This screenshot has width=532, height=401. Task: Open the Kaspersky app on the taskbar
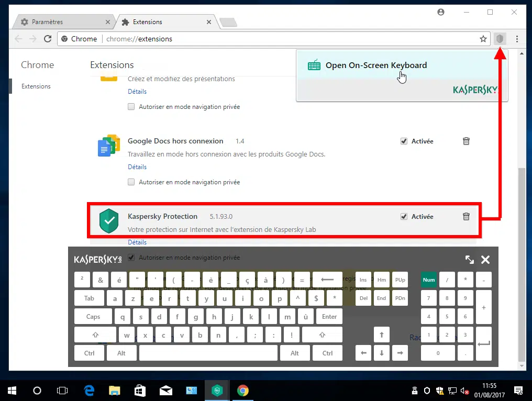pyautogui.click(x=217, y=391)
